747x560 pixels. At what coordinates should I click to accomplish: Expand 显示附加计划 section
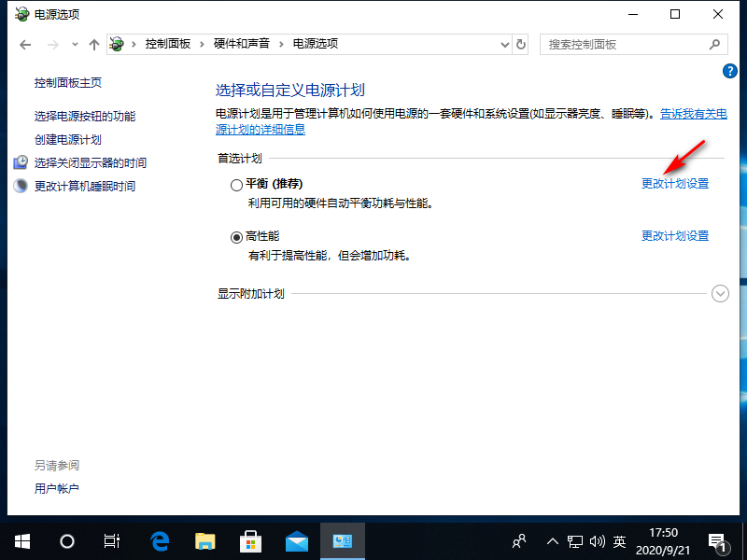[719, 293]
